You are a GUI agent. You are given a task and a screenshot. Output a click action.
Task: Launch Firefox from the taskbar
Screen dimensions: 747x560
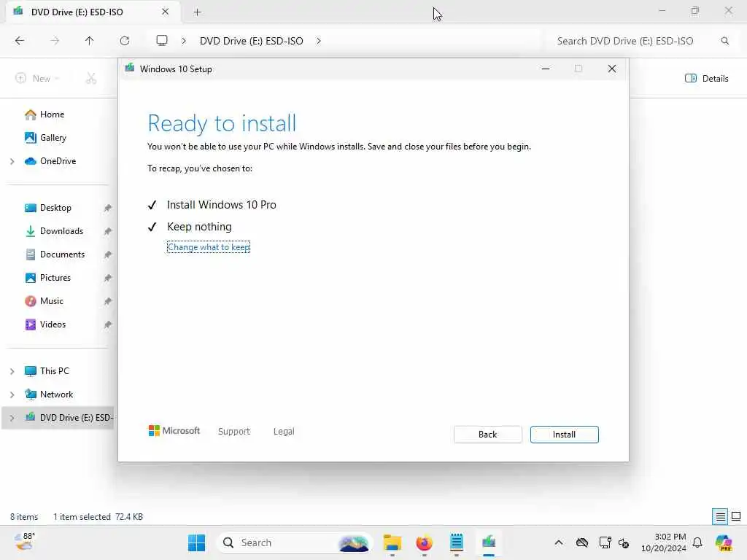point(424,542)
